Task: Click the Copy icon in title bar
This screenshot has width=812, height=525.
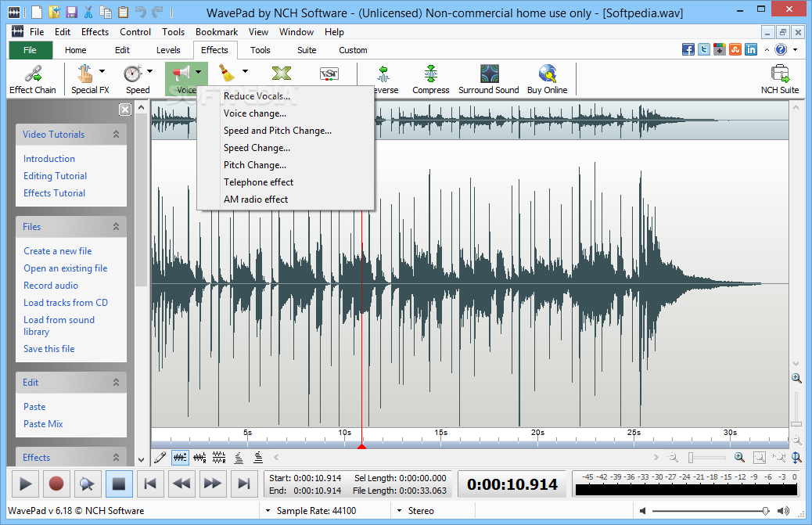Action: 106,12
